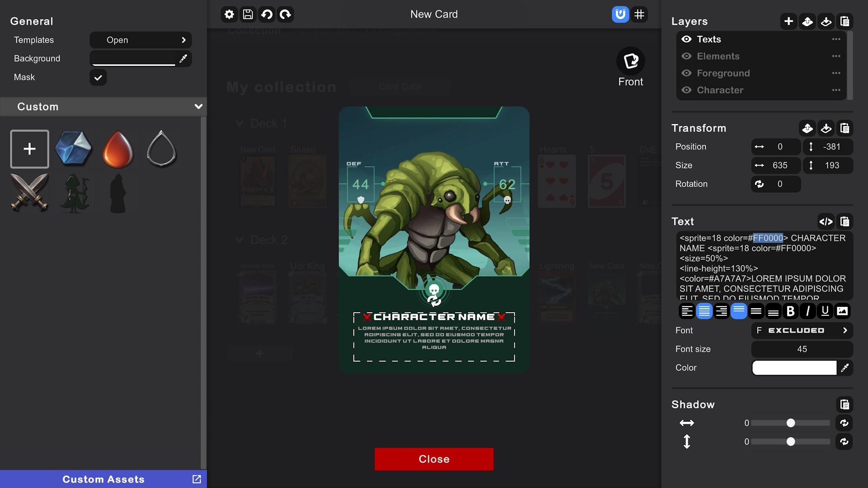Open the text code/markup editor view
The height and width of the screenshot is (488, 868).
tap(826, 221)
